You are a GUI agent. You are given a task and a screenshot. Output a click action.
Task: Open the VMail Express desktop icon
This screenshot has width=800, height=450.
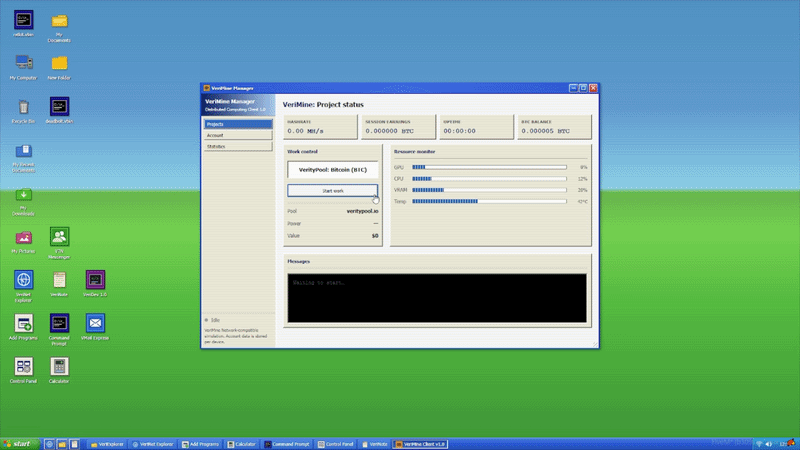(x=95, y=323)
